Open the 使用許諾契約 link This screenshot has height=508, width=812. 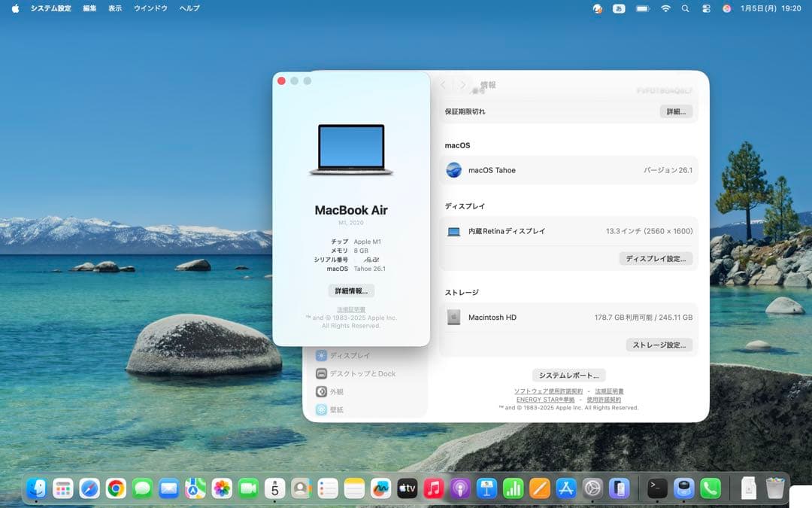603,400
